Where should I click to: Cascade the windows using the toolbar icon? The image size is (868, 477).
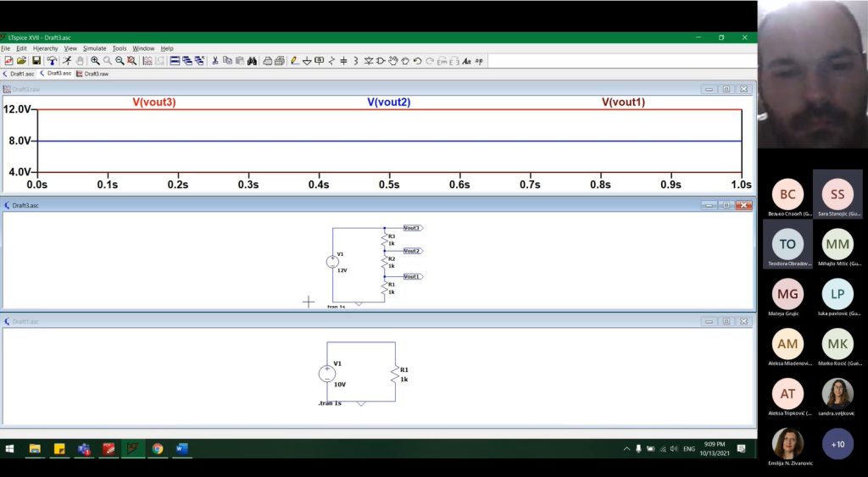(187, 61)
